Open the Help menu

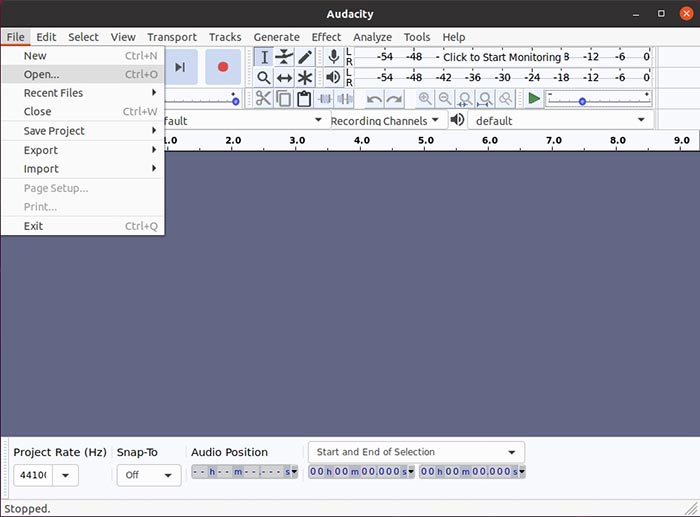click(454, 37)
